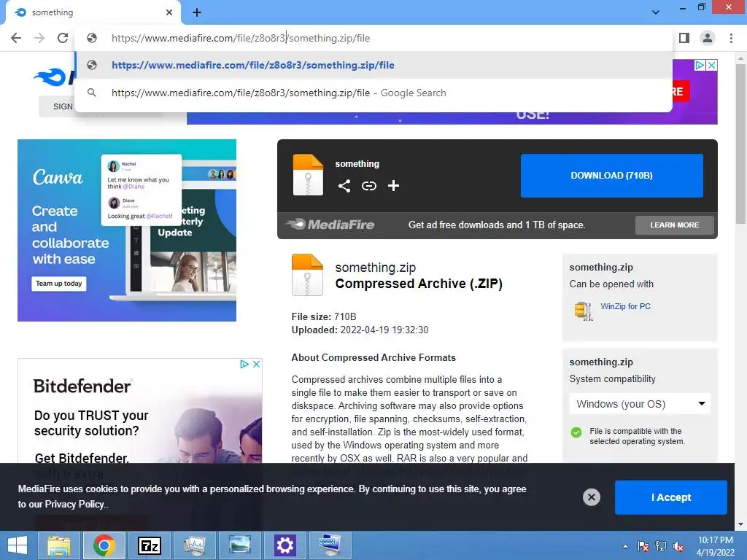Select the 'something' tab

(x=93, y=12)
